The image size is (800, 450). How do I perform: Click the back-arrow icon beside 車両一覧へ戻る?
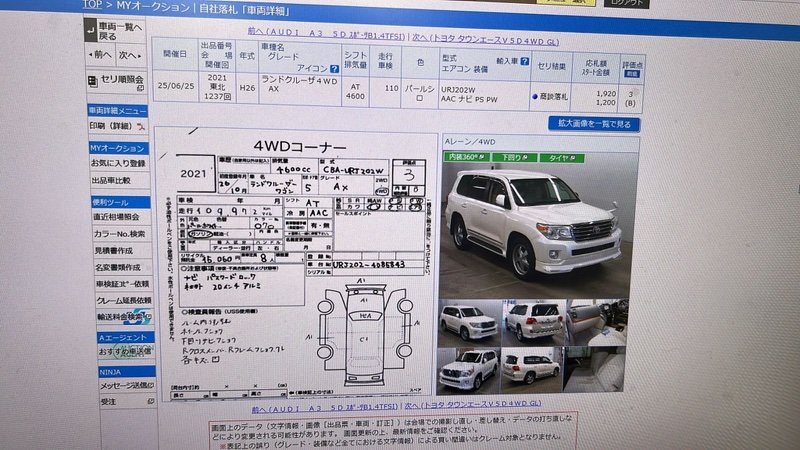tap(90, 32)
